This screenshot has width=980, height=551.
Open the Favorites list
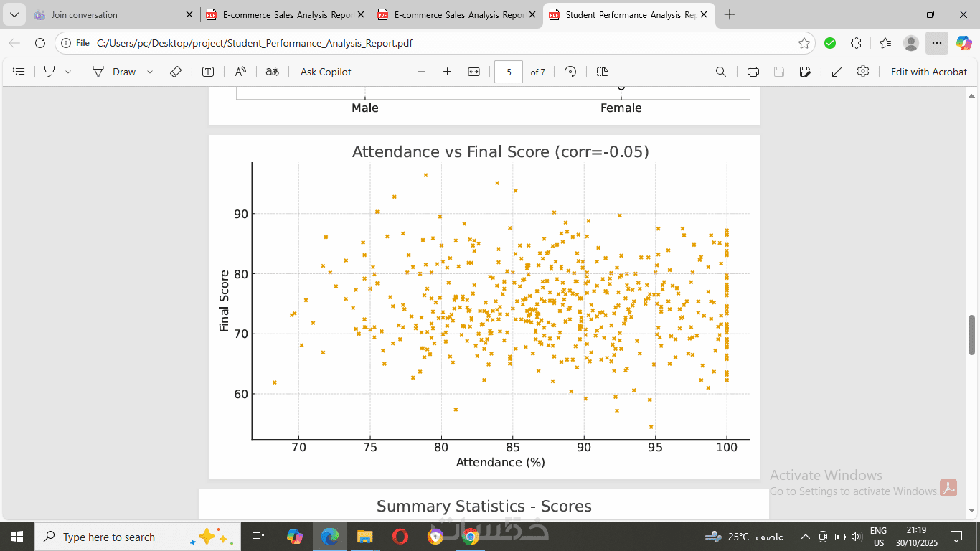coord(885,43)
